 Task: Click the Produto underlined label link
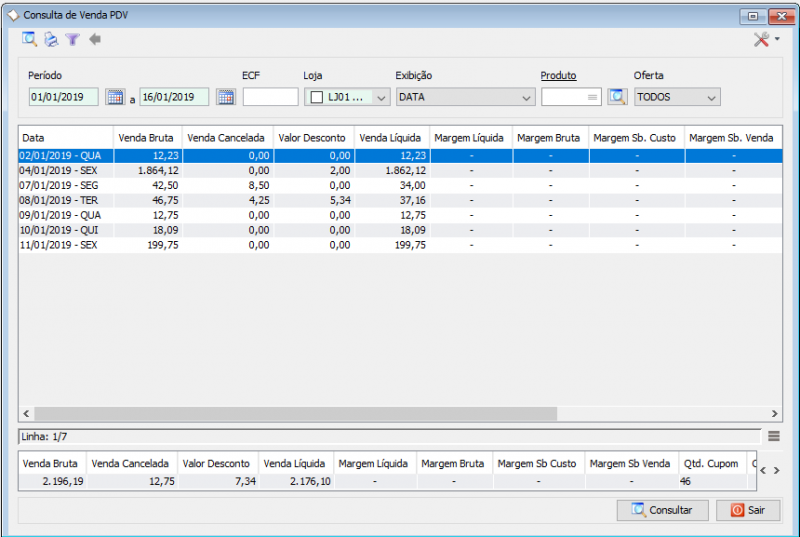click(558, 75)
